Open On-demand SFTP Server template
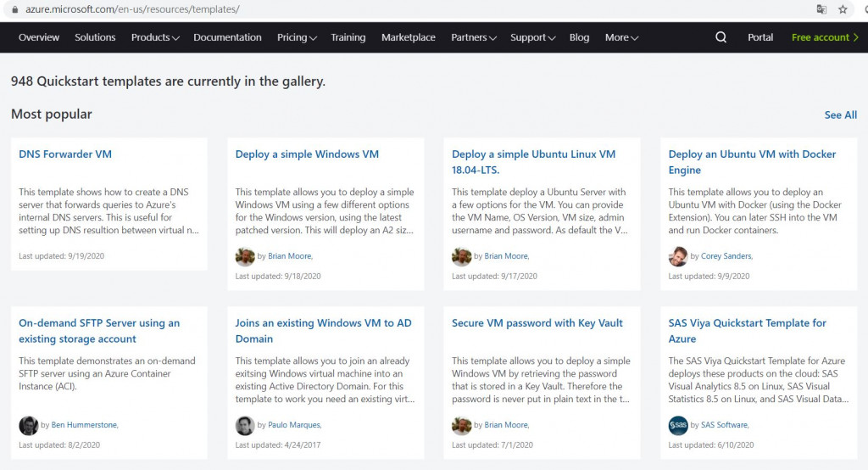This screenshot has height=470, width=868. [x=99, y=331]
